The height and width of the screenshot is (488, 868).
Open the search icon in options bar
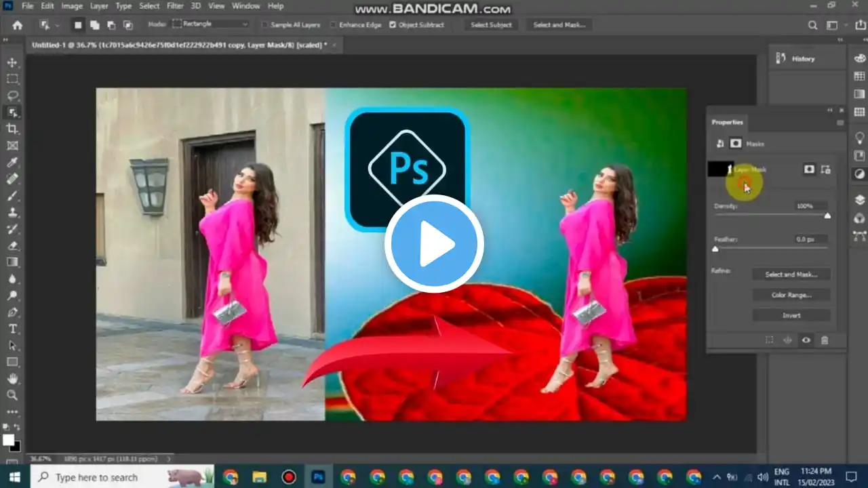pyautogui.click(x=812, y=25)
